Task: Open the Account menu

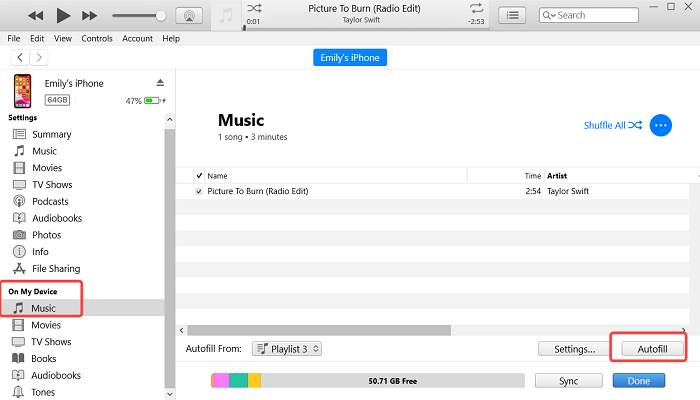Action: (138, 38)
